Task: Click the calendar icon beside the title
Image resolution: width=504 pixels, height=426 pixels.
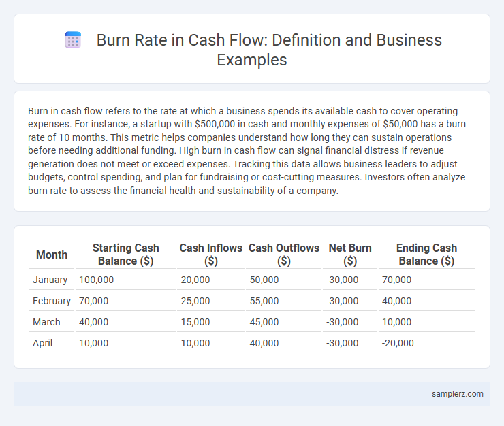Action: pos(73,40)
